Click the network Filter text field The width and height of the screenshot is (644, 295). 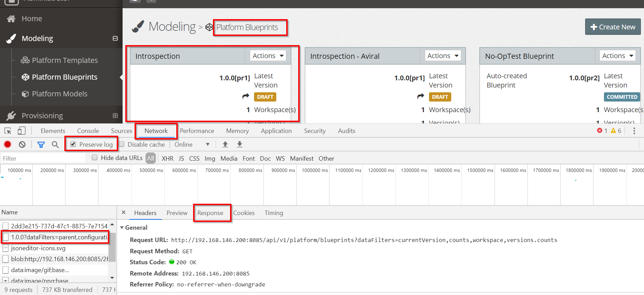[x=43, y=158]
